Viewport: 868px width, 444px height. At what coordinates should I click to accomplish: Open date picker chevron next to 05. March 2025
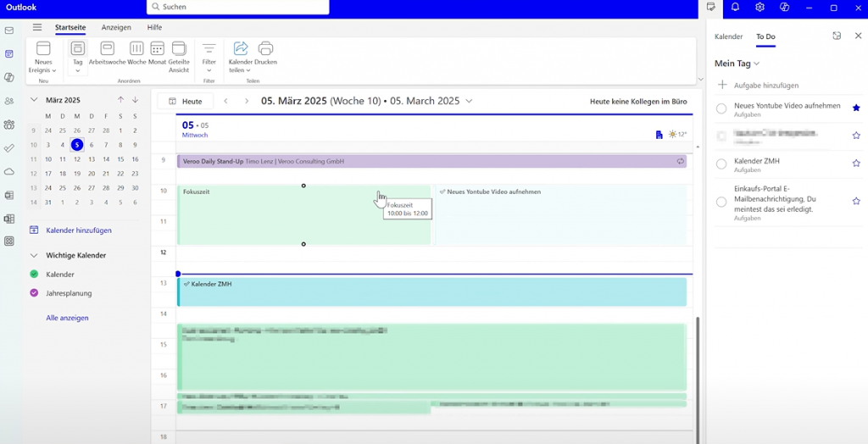[469, 101]
